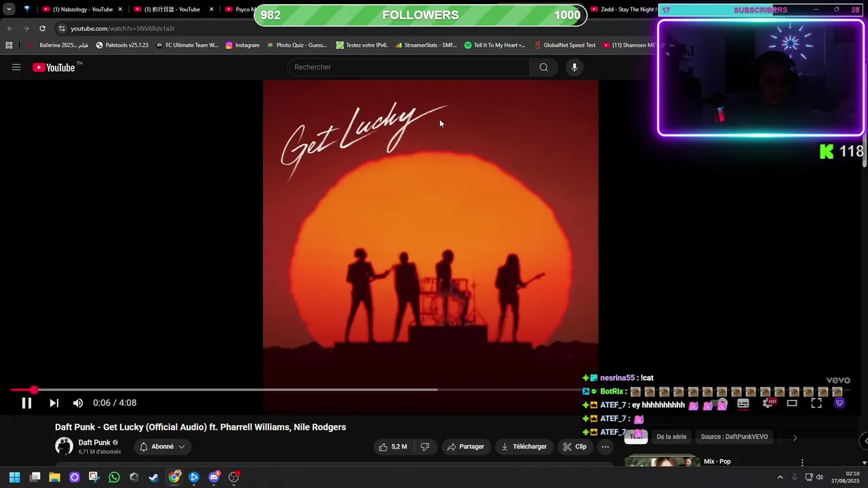The width and height of the screenshot is (868, 488).
Task: Pause the Get Lucky video
Action: (x=26, y=403)
